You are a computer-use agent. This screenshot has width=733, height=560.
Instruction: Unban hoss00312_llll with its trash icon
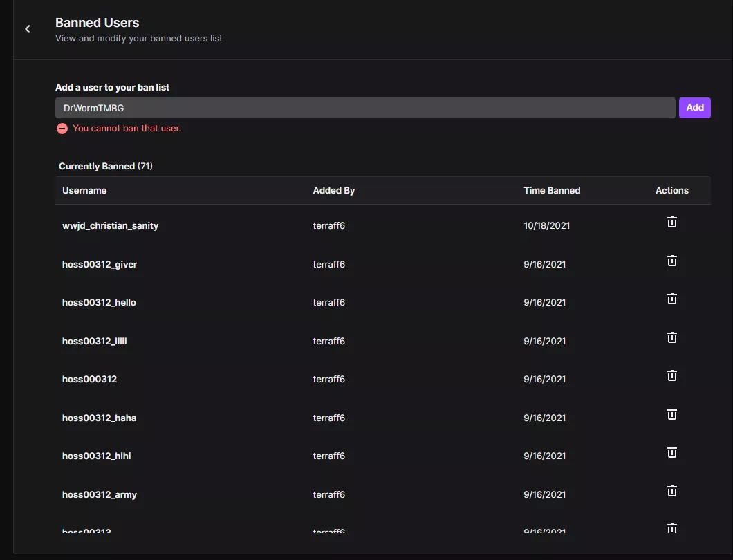click(x=671, y=337)
